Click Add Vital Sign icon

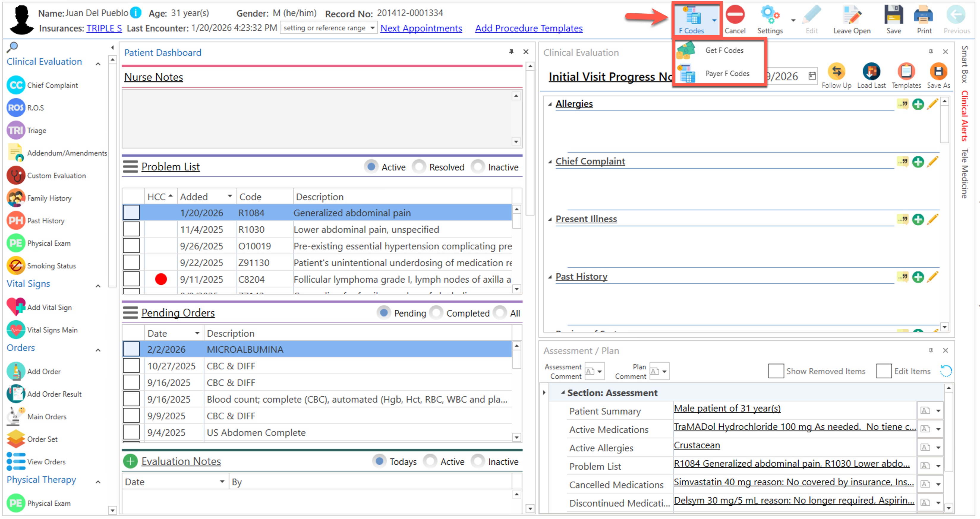pyautogui.click(x=16, y=307)
